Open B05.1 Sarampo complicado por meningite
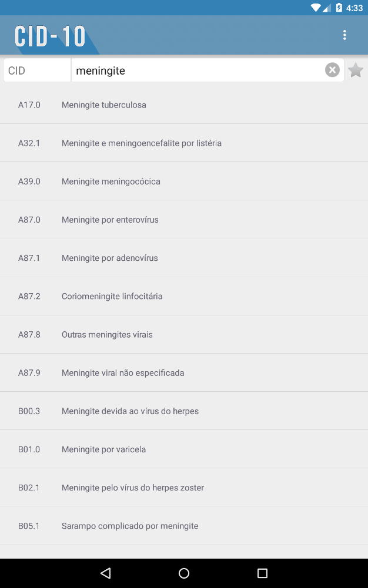 point(184,526)
